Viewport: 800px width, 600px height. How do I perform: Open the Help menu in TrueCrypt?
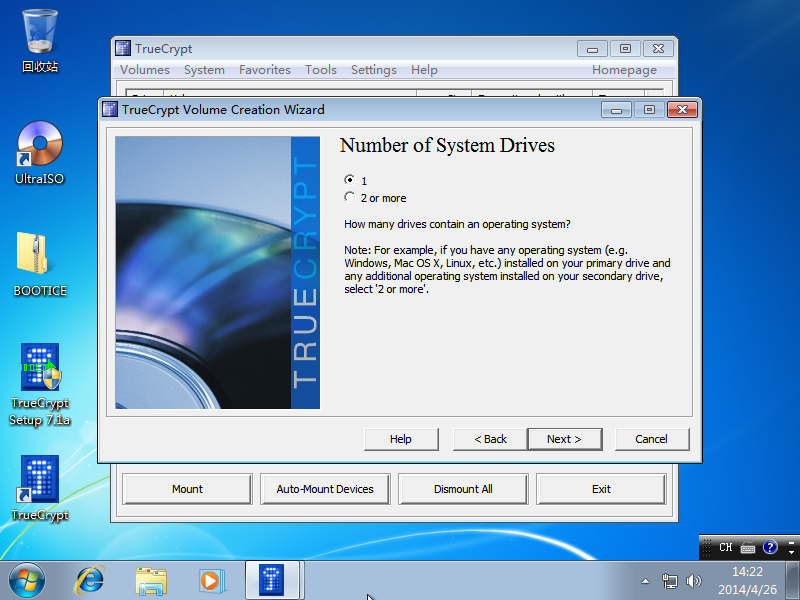424,70
